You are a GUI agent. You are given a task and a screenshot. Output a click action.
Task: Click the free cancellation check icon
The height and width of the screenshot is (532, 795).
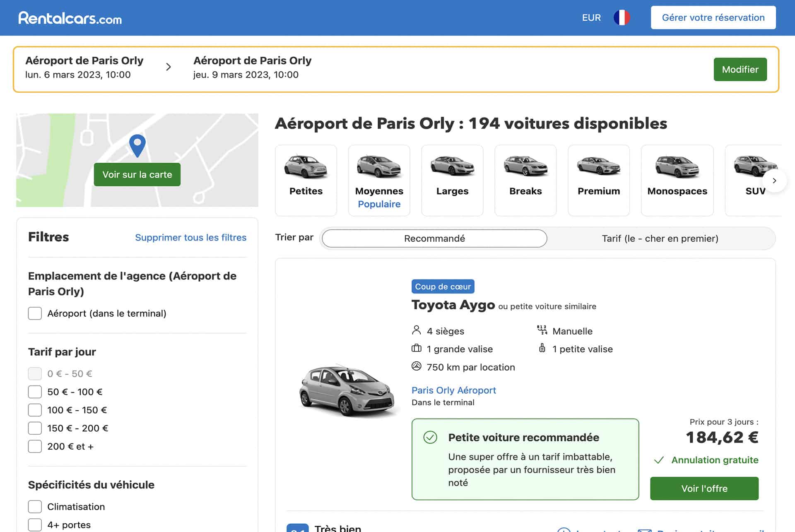point(659,460)
